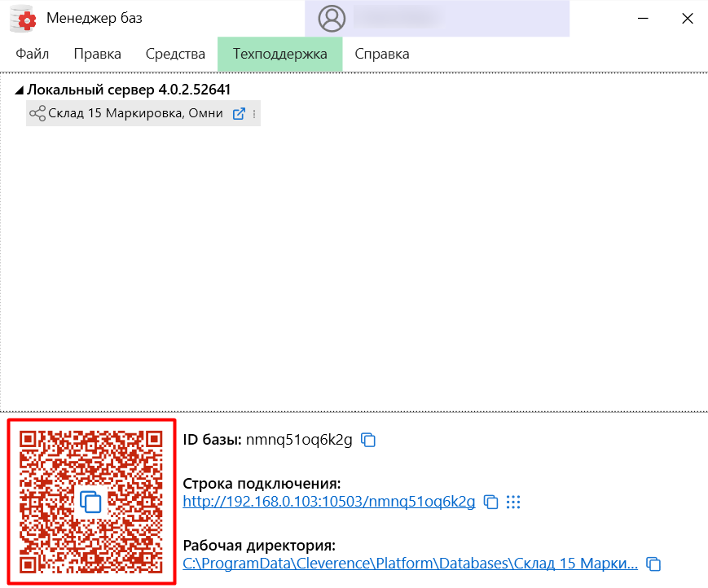Open database via external link icon
Image resolution: width=708 pixels, height=588 pixels.
(x=239, y=114)
